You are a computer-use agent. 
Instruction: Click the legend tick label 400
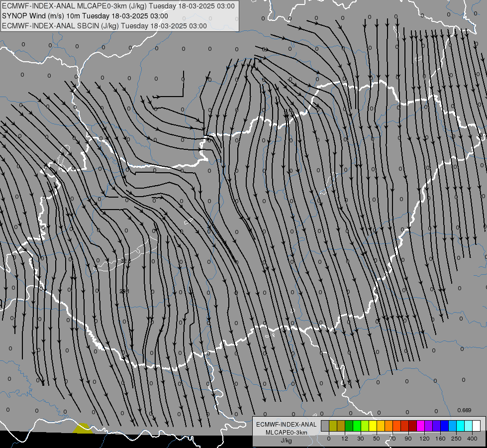[472, 439]
